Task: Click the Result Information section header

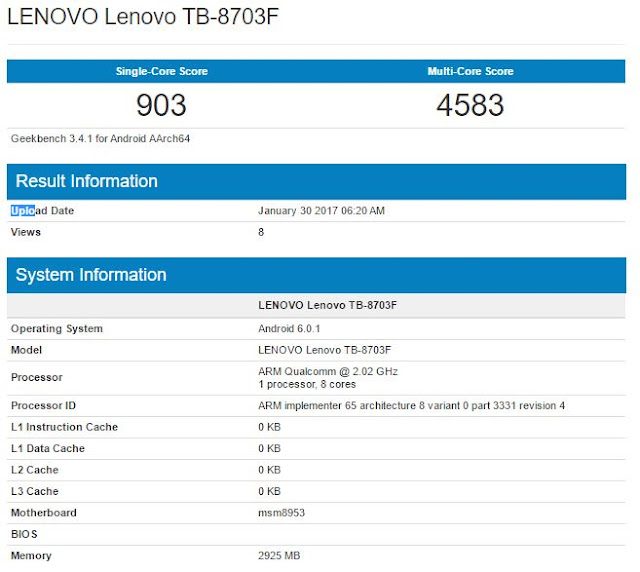Action: (x=85, y=181)
